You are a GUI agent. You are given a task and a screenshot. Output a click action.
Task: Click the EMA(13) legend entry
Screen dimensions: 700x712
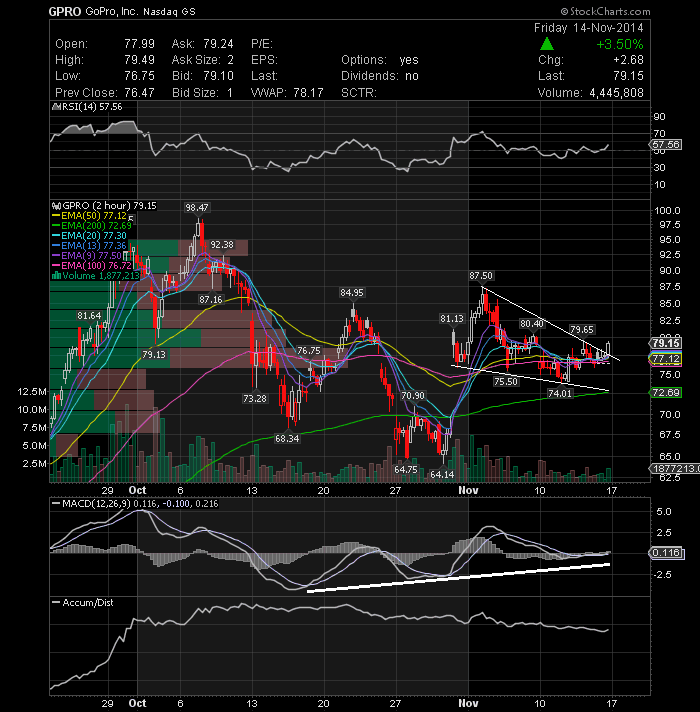pyautogui.click(x=89, y=246)
